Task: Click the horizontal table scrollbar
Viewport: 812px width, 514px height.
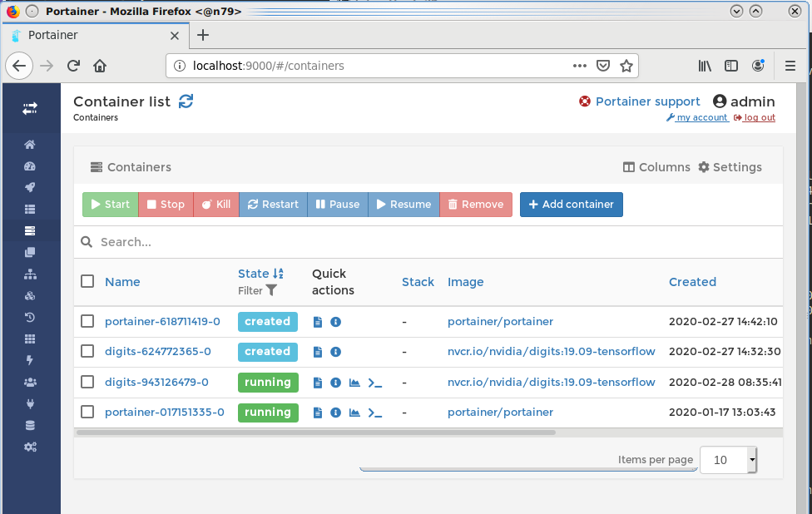Action: (316, 432)
